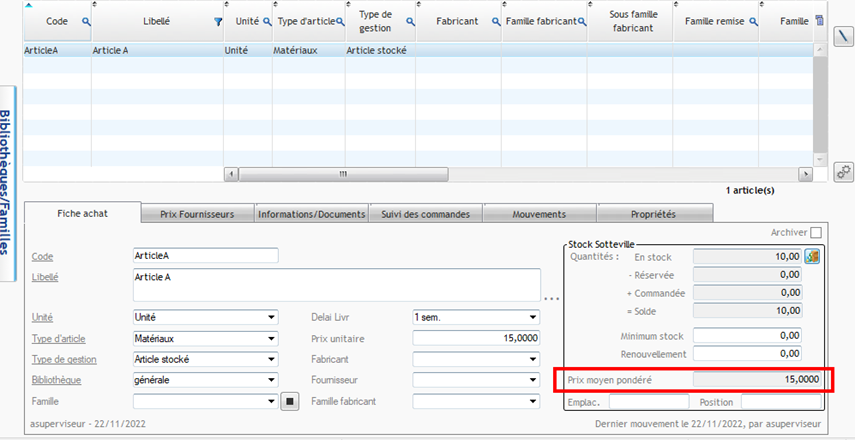Open the gears settings icon beside grid
Screen dimensions: 855x440
(843, 172)
